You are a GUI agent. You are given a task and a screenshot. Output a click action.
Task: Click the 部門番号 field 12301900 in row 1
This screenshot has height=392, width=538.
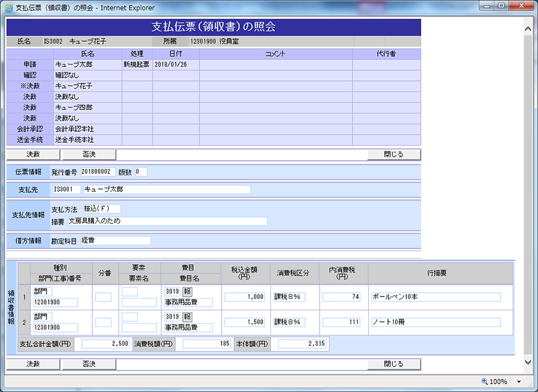(56, 303)
